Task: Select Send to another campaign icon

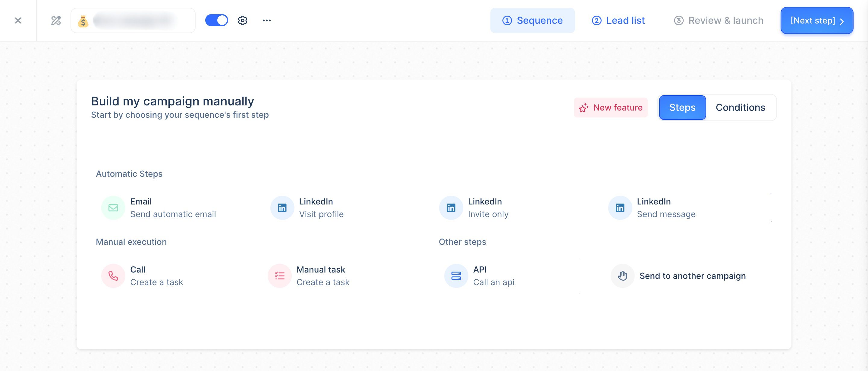Action: 622,275
